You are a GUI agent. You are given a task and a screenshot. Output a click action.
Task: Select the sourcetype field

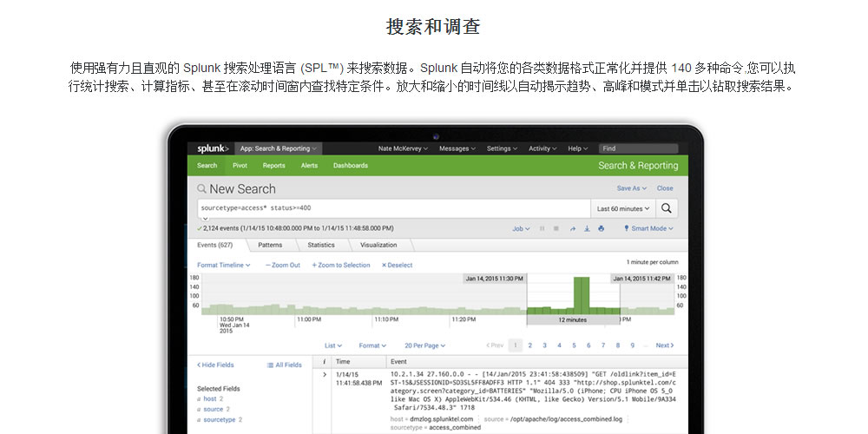click(220, 419)
